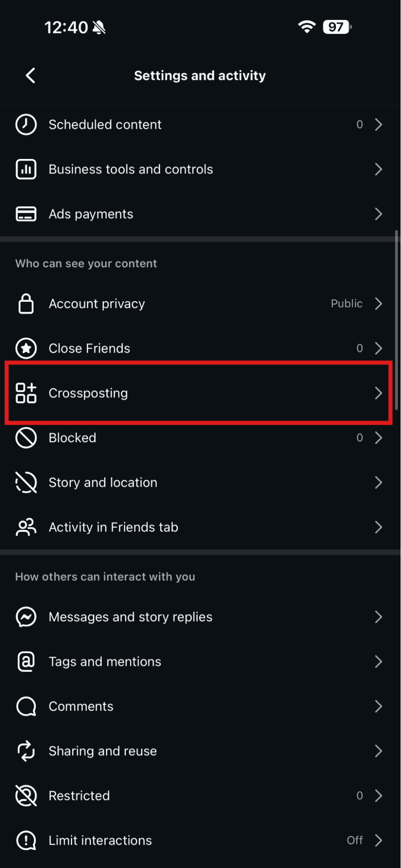Tap the Business tools and controls chart icon
The height and width of the screenshot is (868, 401).
(26, 169)
